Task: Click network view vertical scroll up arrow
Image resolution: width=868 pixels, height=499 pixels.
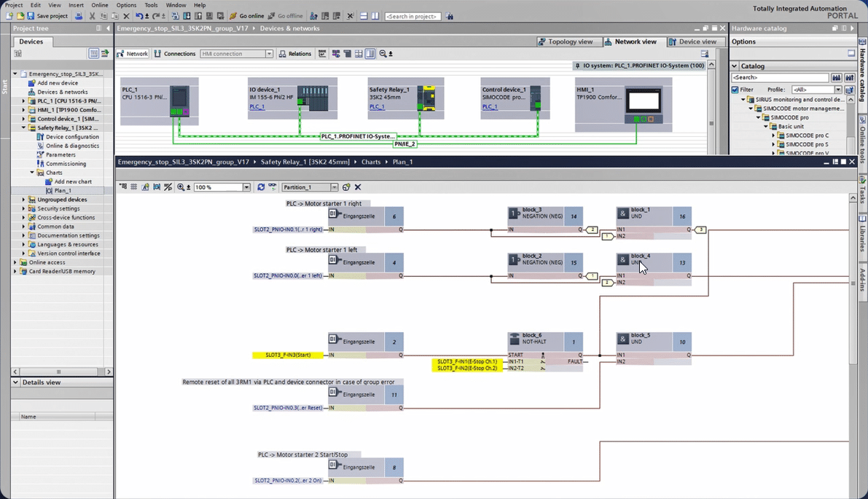Action: pyautogui.click(x=711, y=65)
